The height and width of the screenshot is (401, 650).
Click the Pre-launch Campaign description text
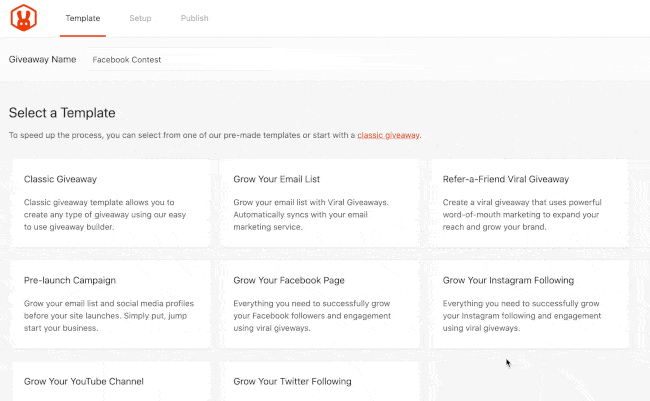(x=109, y=316)
